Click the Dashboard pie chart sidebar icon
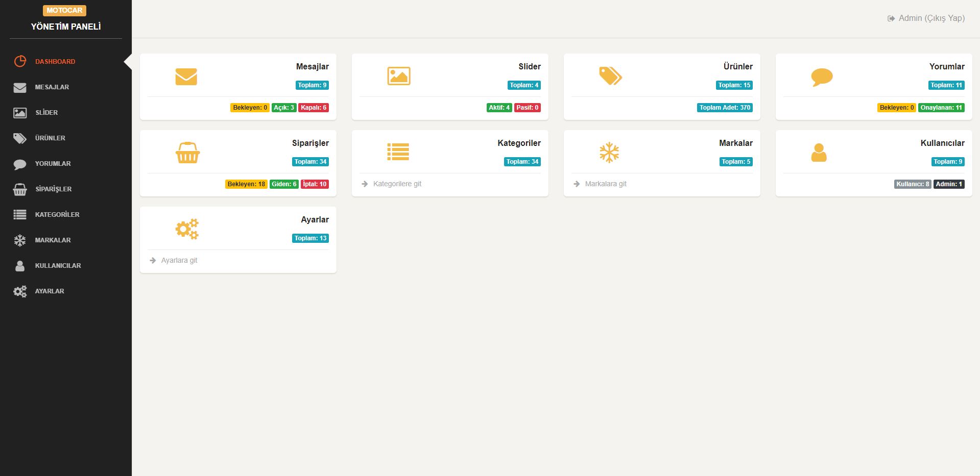980x476 pixels. [x=20, y=61]
